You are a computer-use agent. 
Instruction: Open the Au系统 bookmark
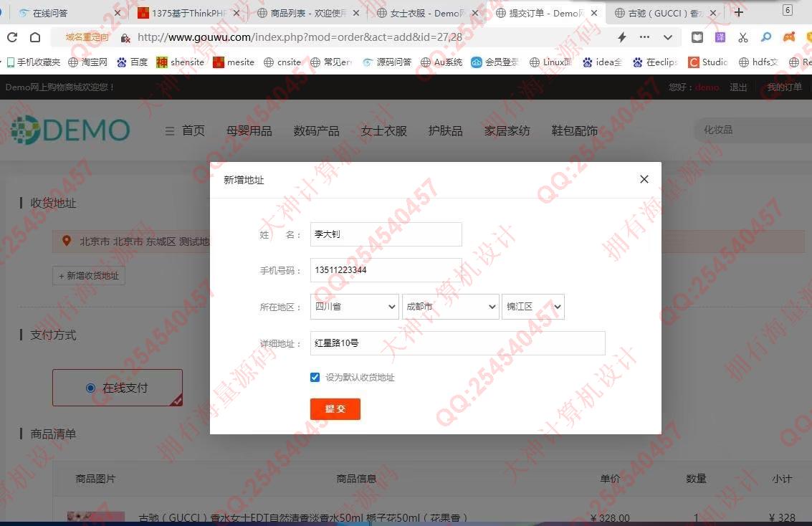[441, 62]
